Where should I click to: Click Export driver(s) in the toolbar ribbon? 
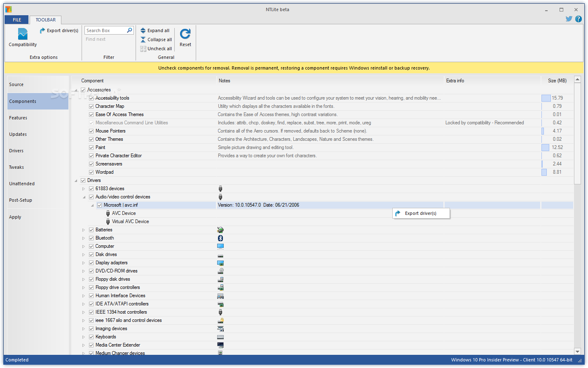tap(59, 30)
